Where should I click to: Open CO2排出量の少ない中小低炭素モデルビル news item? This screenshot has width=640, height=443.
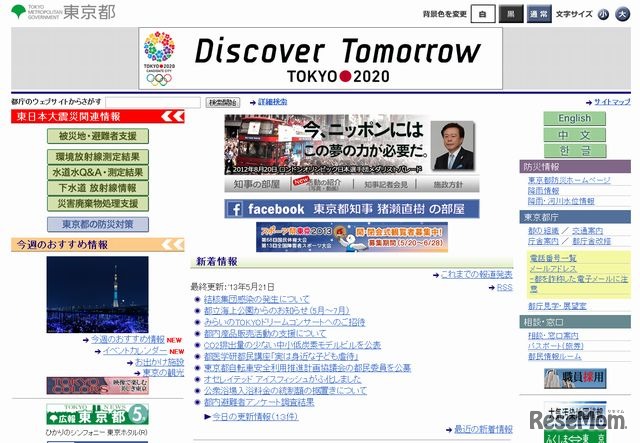(292, 345)
